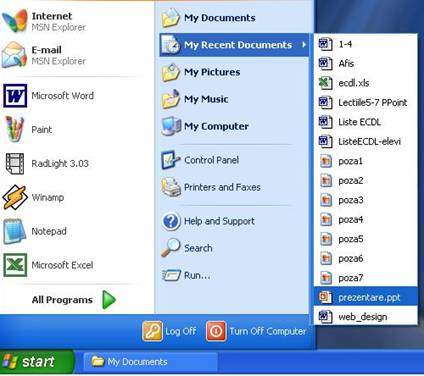Click the Notepad program label
This screenshot has height=376, width=424.
[x=49, y=231]
